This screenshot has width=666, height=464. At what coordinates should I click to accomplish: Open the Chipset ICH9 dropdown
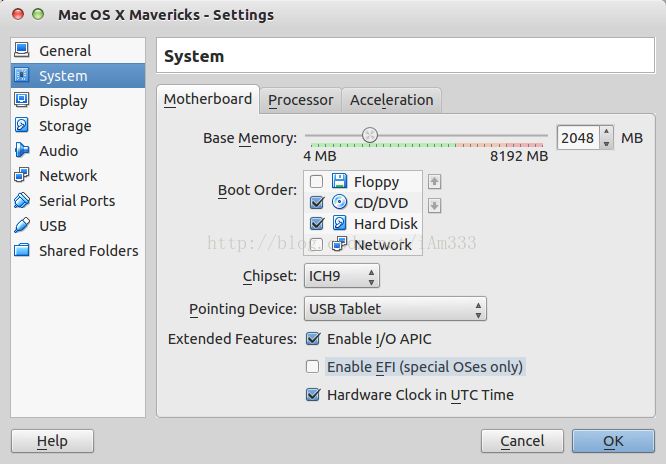tap(342, 276)
